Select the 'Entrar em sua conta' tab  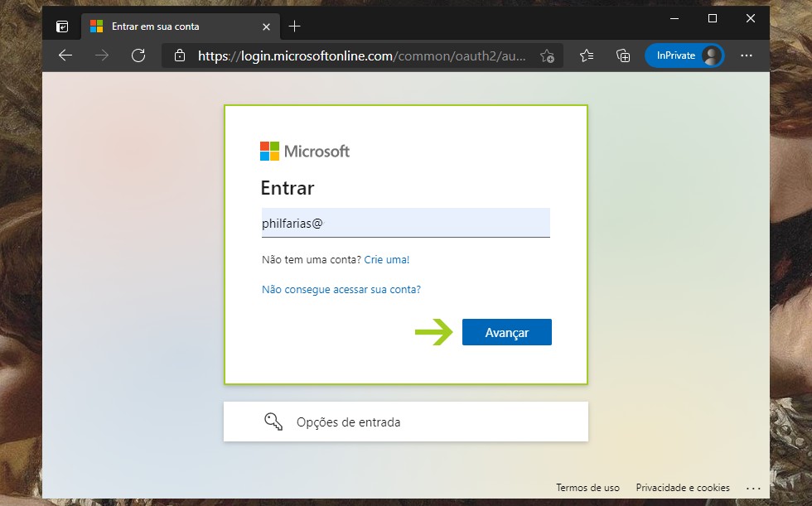coord(181,27)
